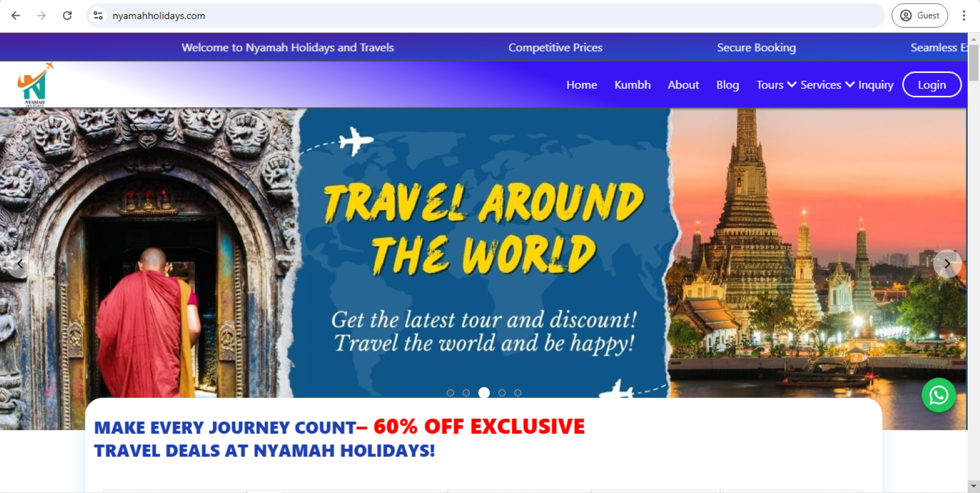Select the second carousel dot
The image size is (980, 493).
[x=466, y=393]
